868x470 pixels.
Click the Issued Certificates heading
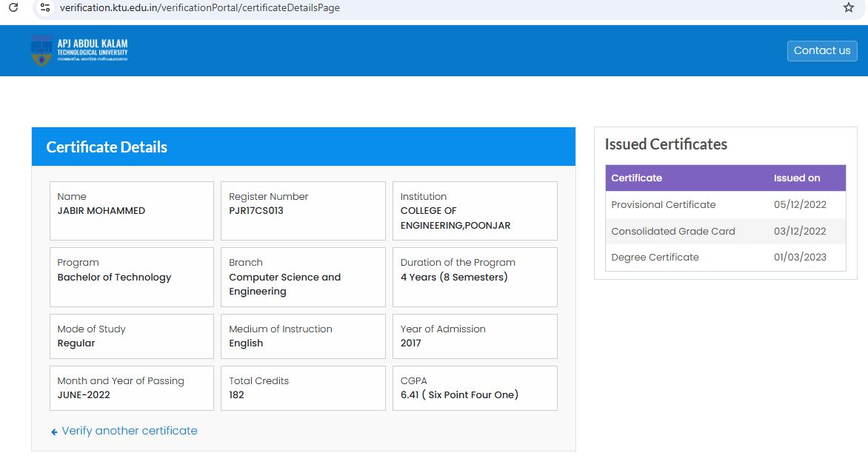(666, 144)
